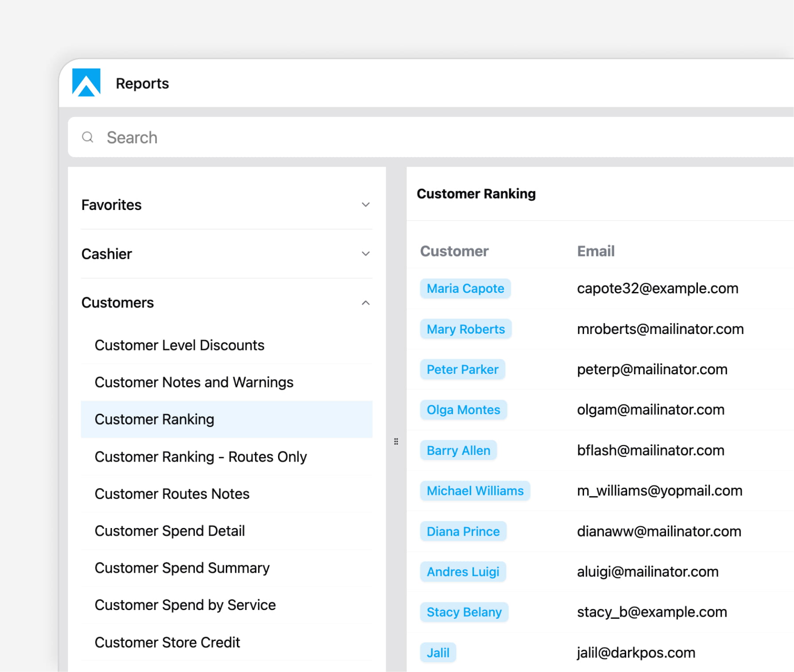The image size is (794, 672).
Task: Click the Customer column header
Action: [x=454, y=251]
